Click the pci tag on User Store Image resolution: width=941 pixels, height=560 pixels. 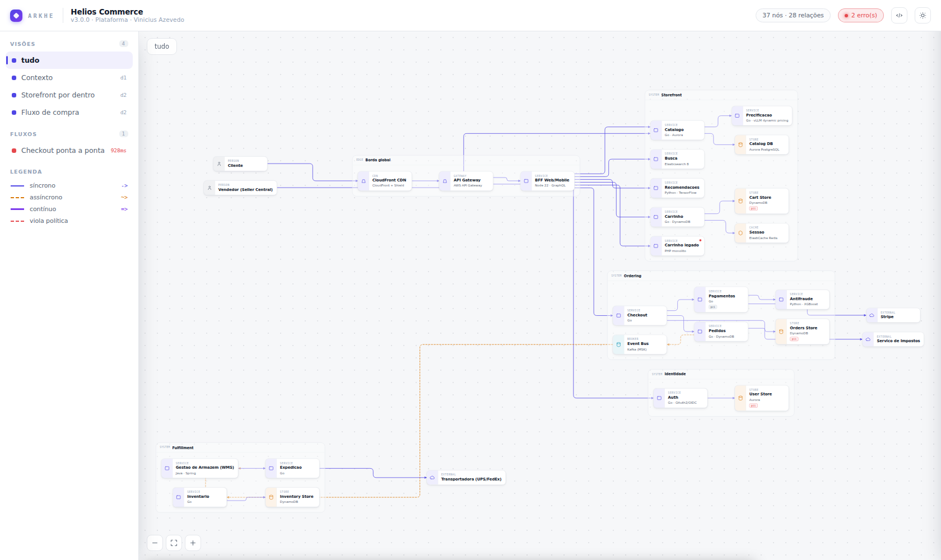753,405
